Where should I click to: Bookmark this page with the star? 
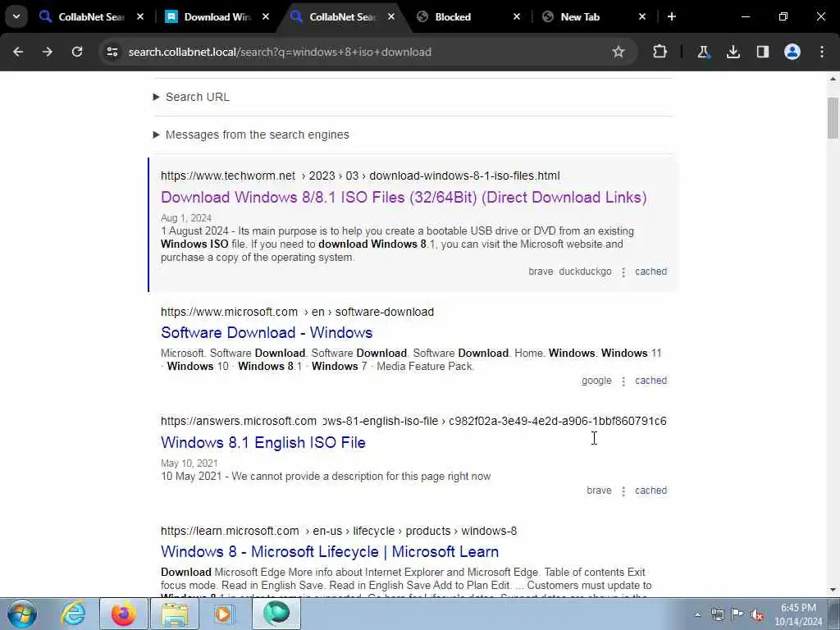[619, 52]
